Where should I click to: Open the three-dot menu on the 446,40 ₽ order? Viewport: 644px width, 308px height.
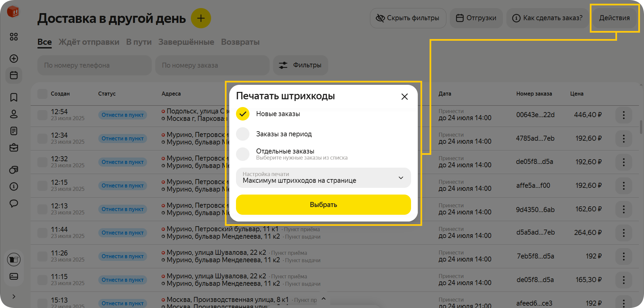click(x=623, y=115)
